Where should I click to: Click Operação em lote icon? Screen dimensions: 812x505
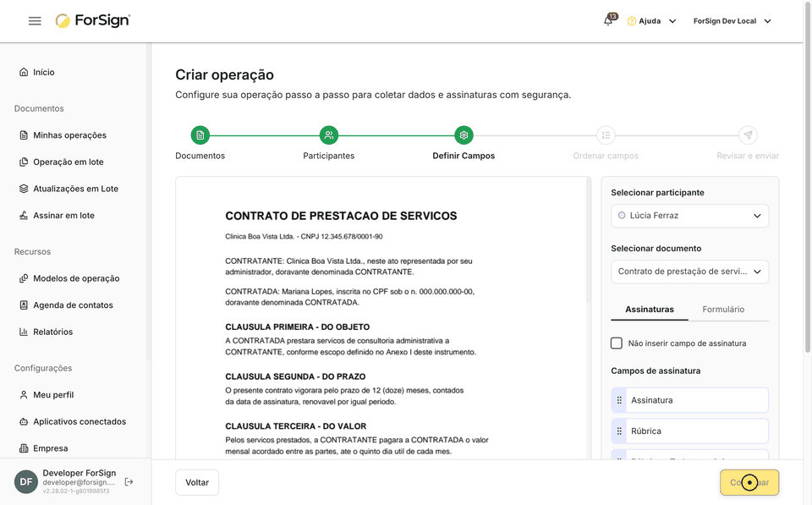(x=24, y=162)
